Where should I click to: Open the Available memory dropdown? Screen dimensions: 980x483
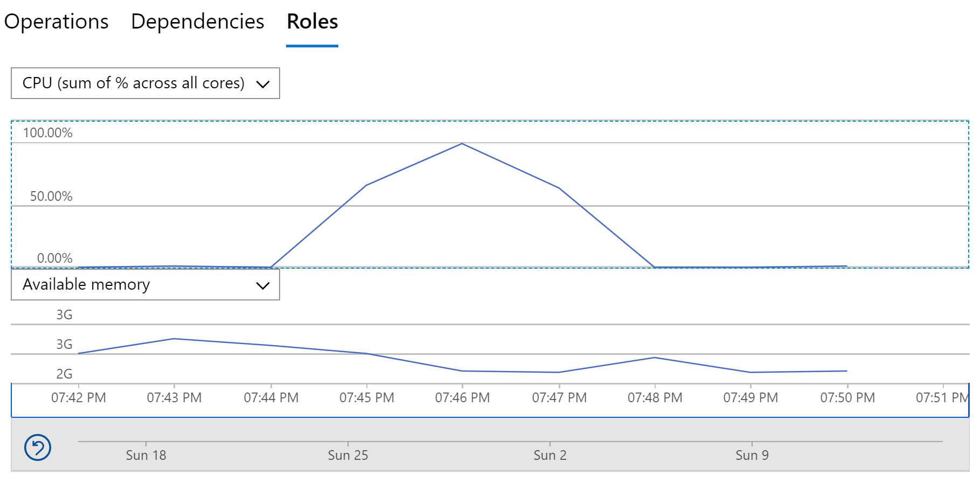click(x=145, y=285)
